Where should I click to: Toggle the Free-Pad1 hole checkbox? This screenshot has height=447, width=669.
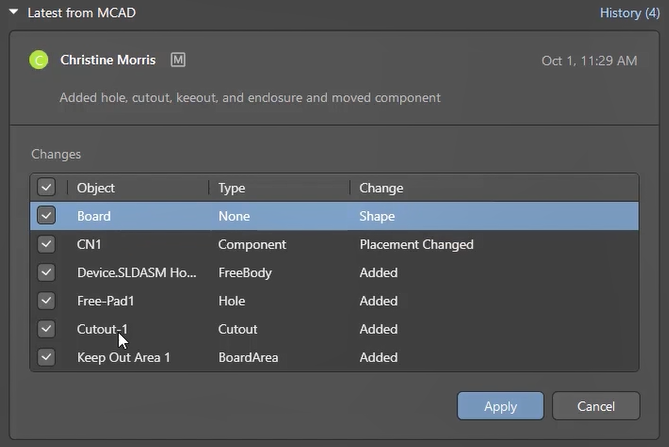[46, 300]
